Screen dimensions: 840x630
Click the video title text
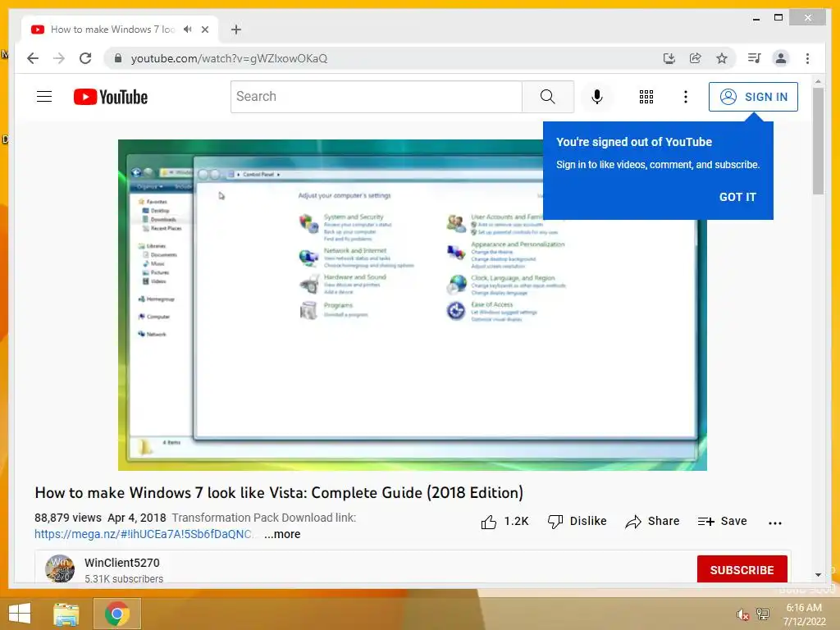point(279,493)
